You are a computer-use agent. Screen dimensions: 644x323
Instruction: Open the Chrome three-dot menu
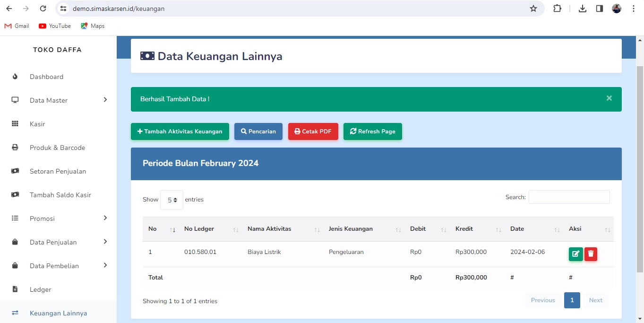pos(634,9)
